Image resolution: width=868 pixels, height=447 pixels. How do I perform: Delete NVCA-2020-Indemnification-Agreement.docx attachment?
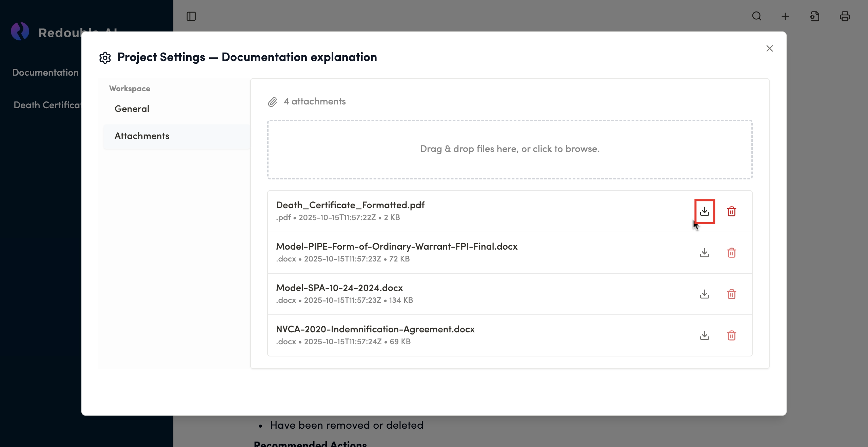pyautogui.click(x=731, y=335)
